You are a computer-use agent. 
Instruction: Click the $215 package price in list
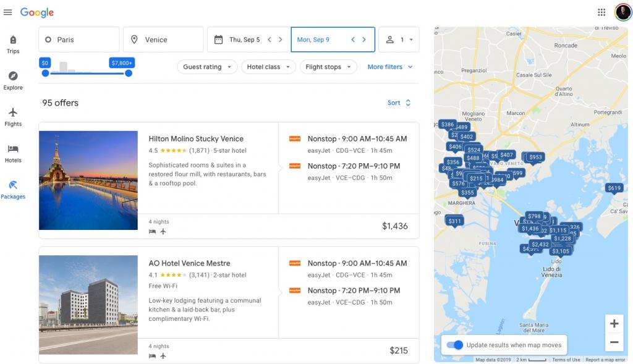tap(399, 350)
